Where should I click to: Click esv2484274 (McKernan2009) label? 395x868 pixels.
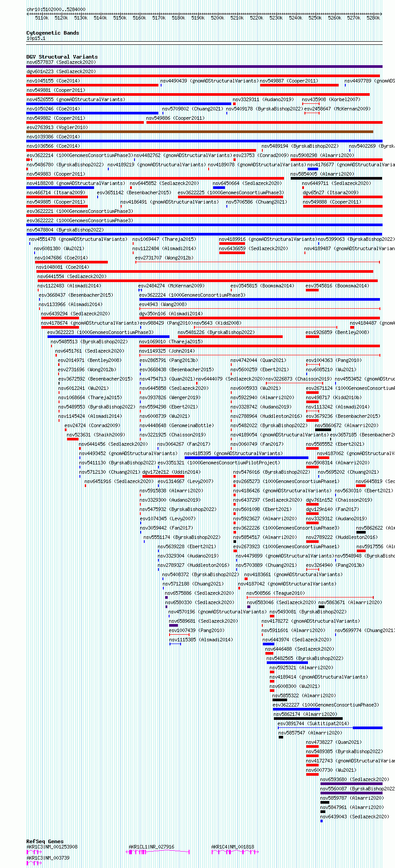point(172,286)
